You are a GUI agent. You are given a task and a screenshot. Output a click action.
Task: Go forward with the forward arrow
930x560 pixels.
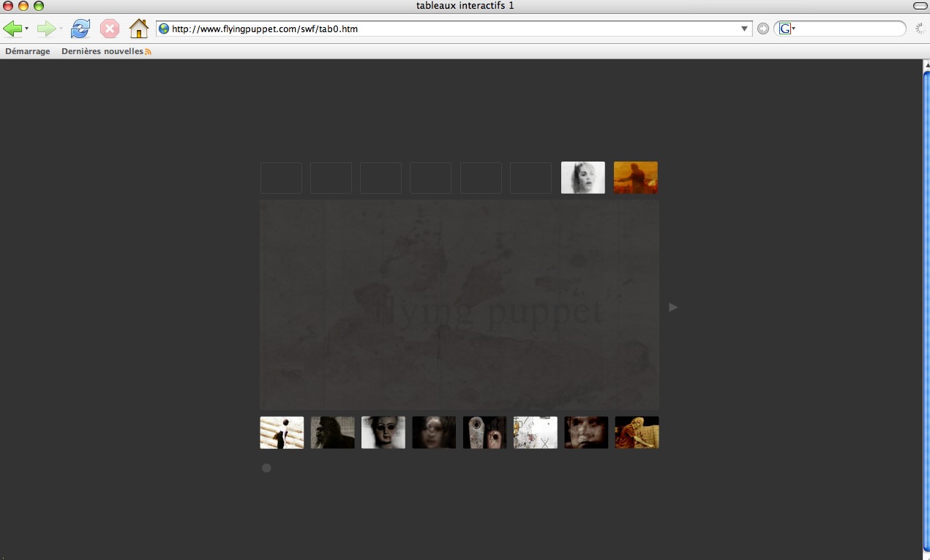coord(46,29)
